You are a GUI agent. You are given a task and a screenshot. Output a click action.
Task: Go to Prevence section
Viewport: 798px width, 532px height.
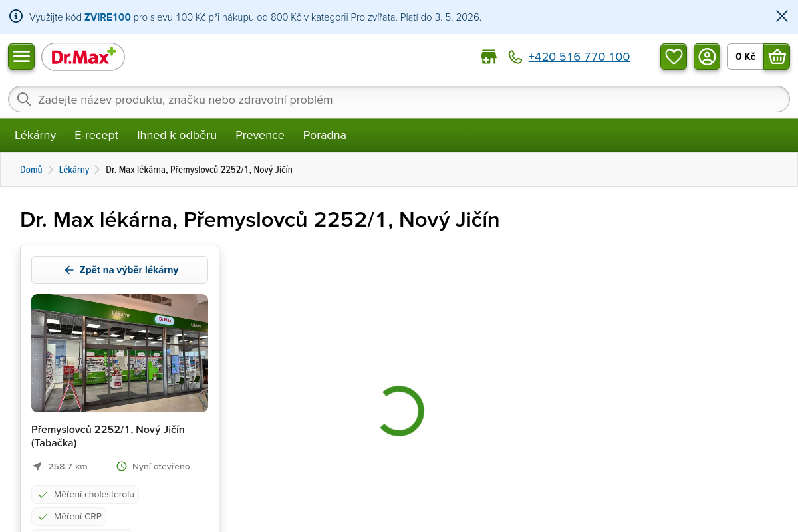pos(260,135)
